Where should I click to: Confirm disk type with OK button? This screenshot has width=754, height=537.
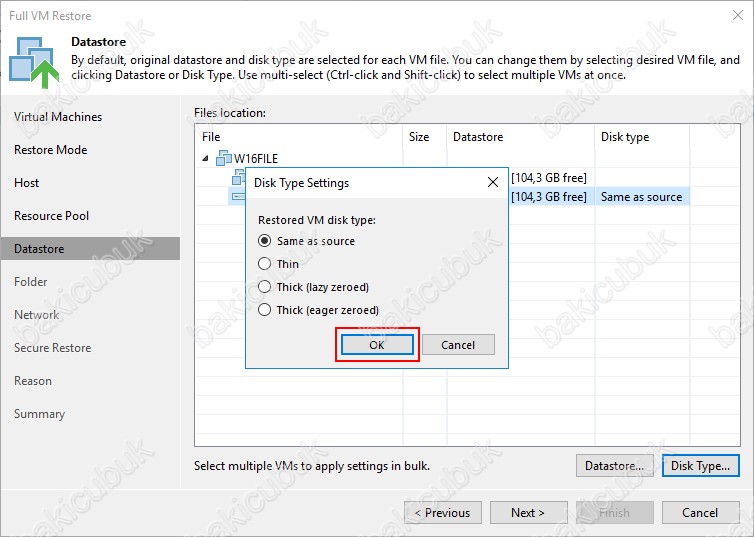coord(377,345)
